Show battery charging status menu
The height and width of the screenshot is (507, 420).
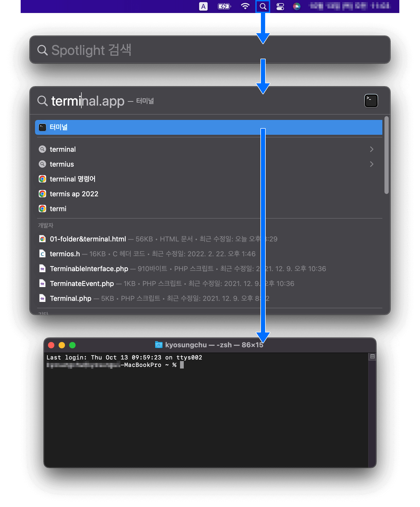(224, 6)
